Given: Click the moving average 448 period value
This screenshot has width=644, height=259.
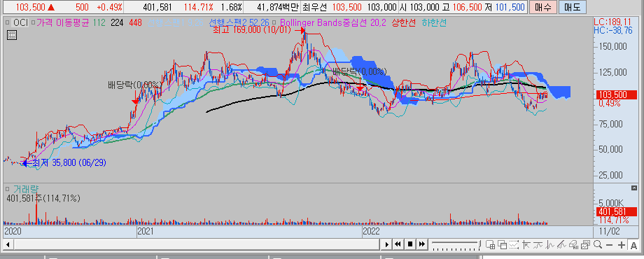Looking at the screenshot, I should pos(136,22).
